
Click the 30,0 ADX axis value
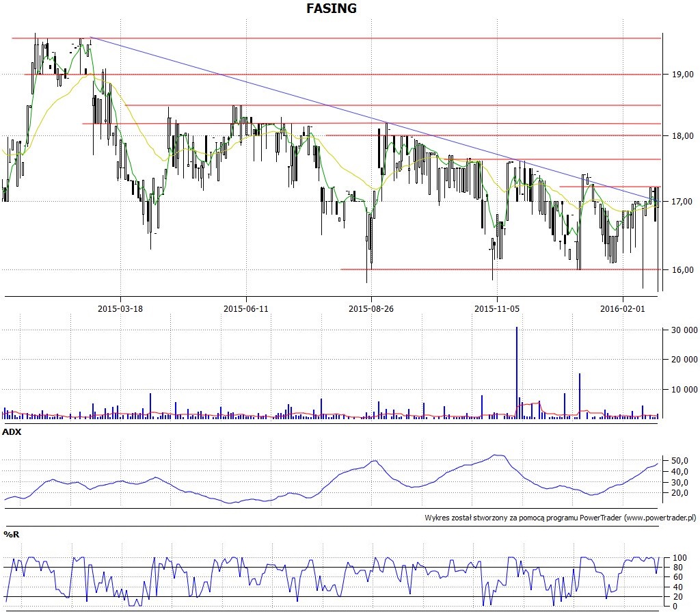pyautogui.click(x=680, y=483)
